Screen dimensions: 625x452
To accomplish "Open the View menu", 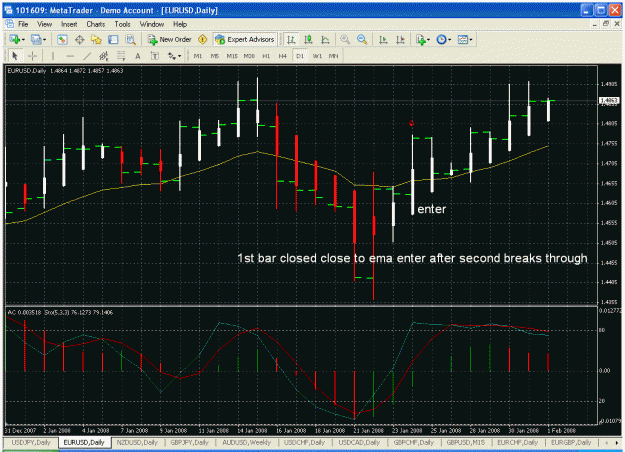I will 45,24.
